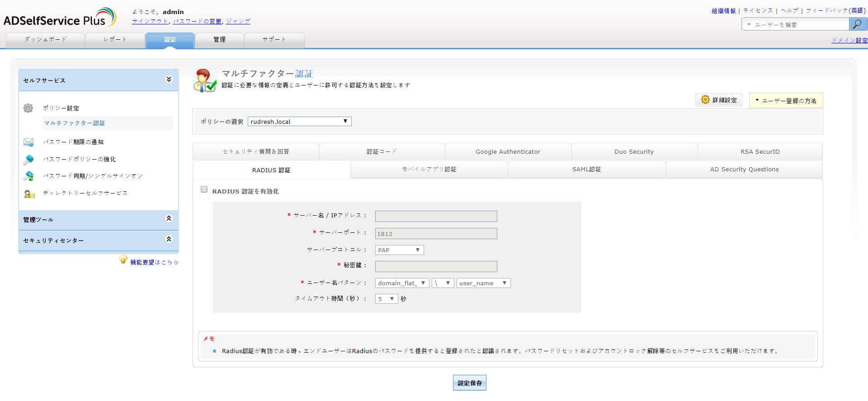This screenshot has height=401, width=868.
Task: Collapse the セルフサービス panel
Action: coord(169,80)
